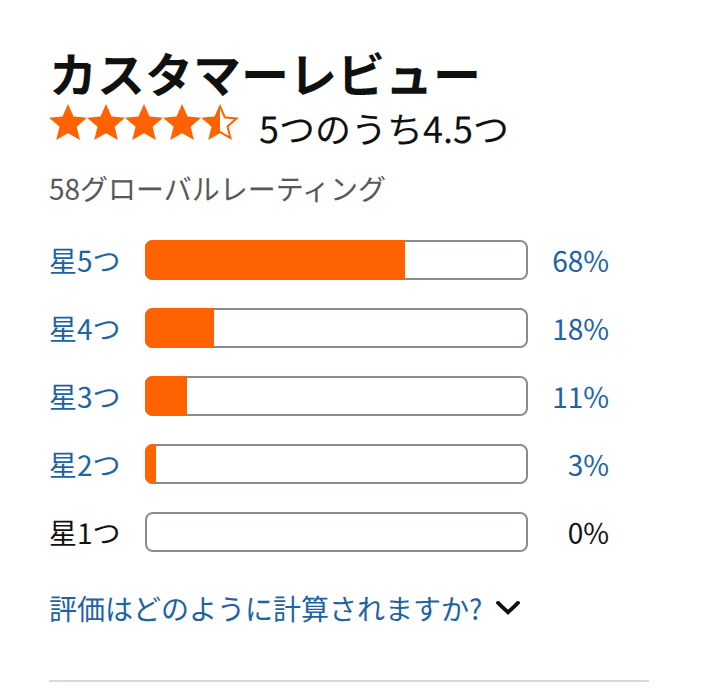This screenshot has height=688, width=708.
Task: Click the 5-star histogram bar
Action: (x=336, y=260)
